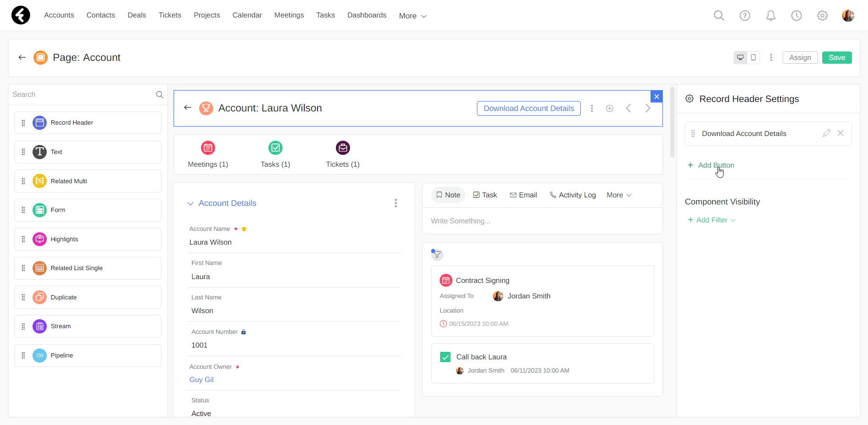
Task: Select the Task tab
Action: click(485, 195)
